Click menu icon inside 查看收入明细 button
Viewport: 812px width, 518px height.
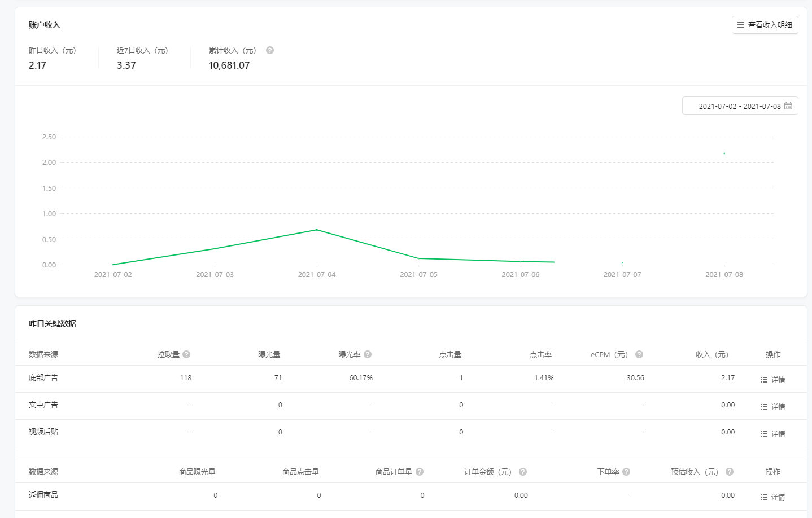point(741,25)
